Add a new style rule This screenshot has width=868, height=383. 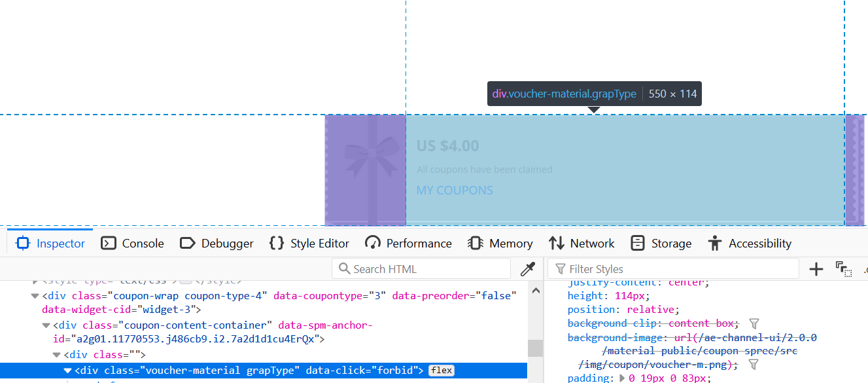pos(816,269)
